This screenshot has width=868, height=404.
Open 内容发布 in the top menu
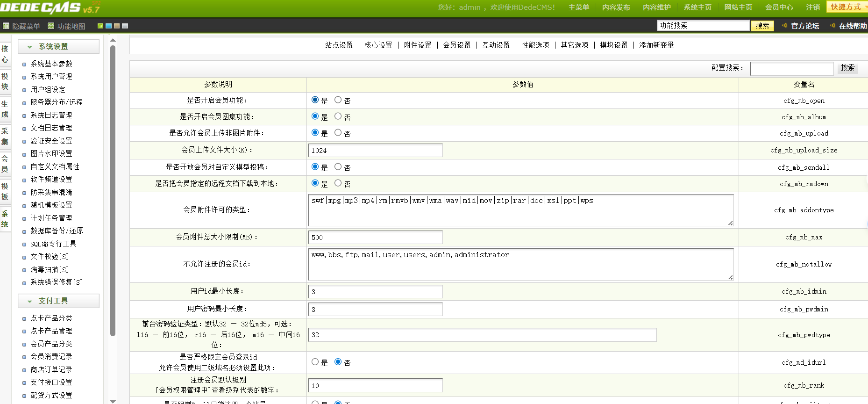click(616, 7)
